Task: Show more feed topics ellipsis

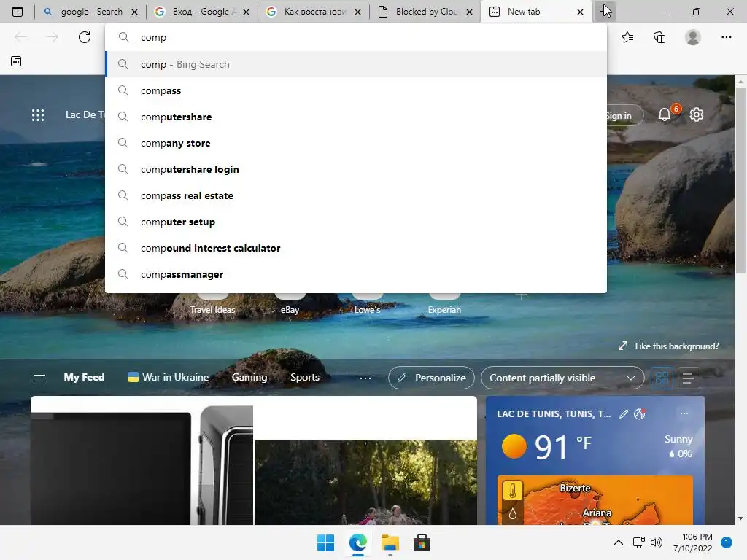Action: click(x=365, y=378)
